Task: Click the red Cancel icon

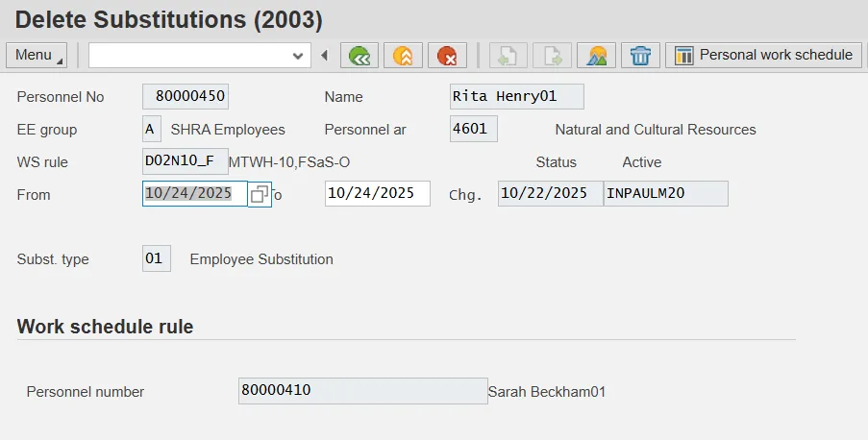Action: 447,56
